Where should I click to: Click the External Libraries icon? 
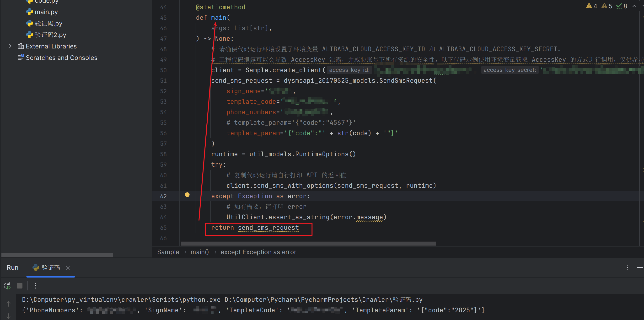[x=21, y=46]
